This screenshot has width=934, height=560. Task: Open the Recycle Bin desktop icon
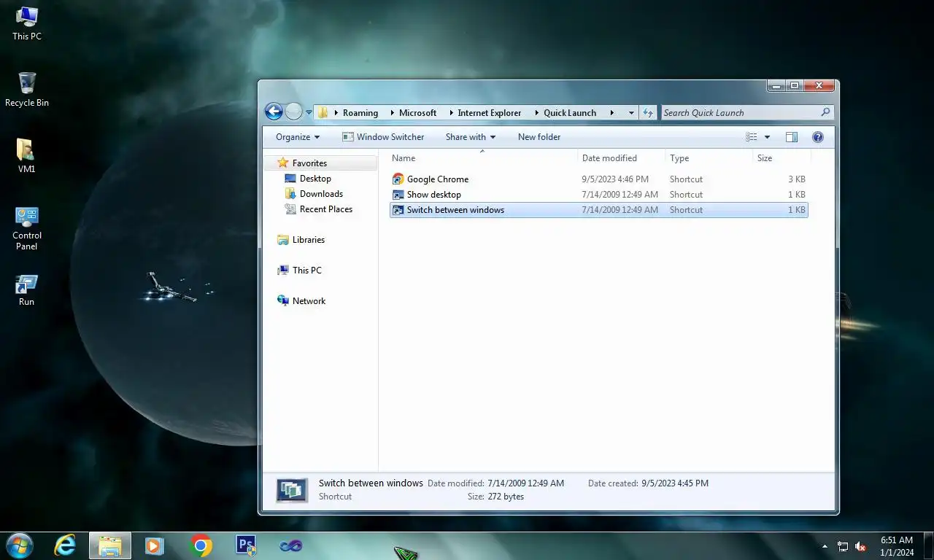tap(27, 90)
